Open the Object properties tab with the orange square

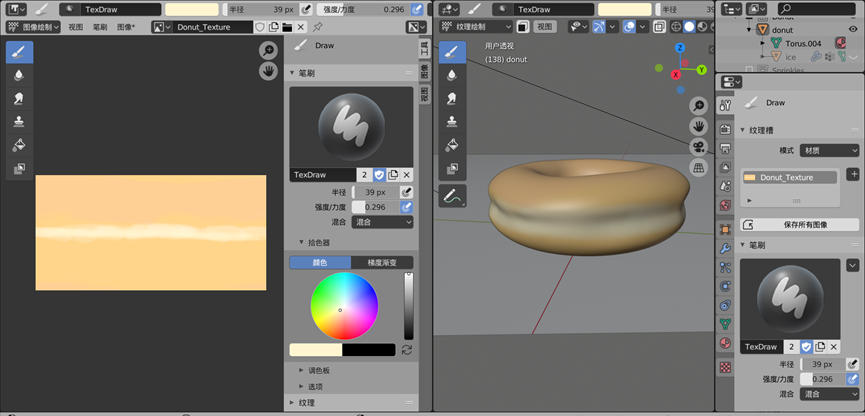pyautogui.click(x=725, y=229)
